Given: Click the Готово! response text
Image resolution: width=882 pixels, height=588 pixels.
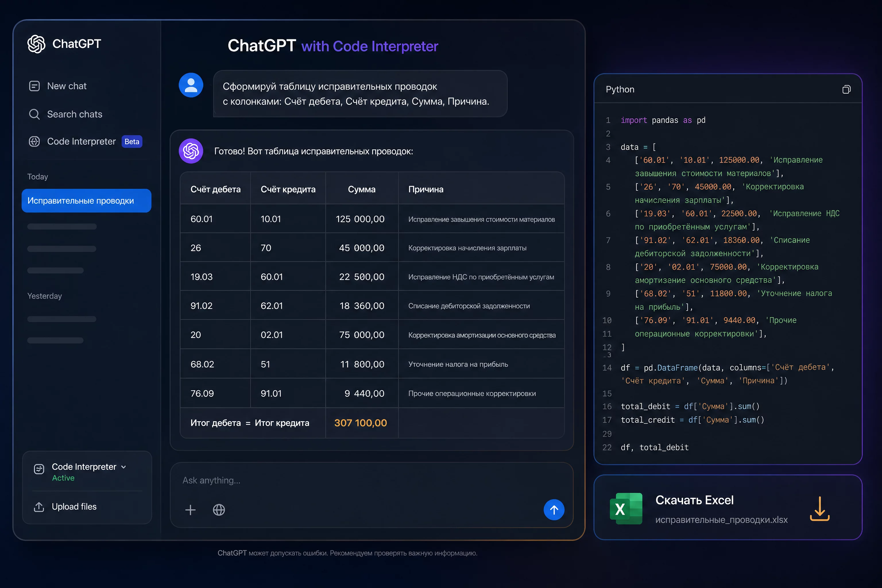Looking at the screenshot, I should (x=314, y=152).
